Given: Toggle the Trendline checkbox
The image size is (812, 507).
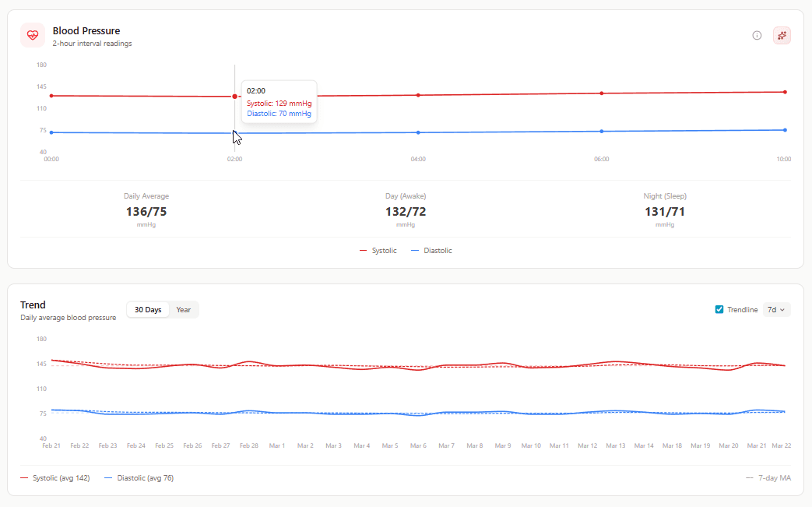Looking at the screenshot, I should pos(719,310).
